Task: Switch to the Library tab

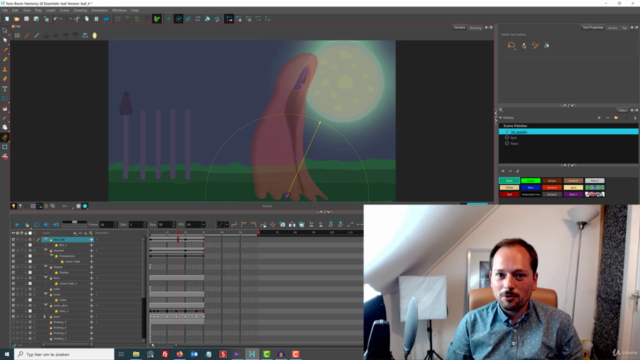Action: coord(612,28)
